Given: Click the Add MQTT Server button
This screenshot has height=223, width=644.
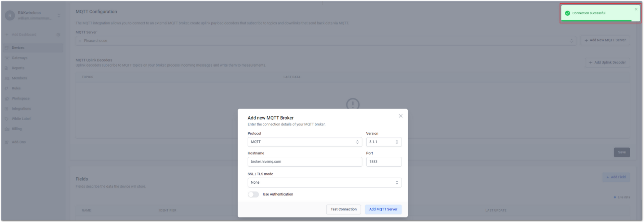Looking at the screenshot, I should 383,209.
